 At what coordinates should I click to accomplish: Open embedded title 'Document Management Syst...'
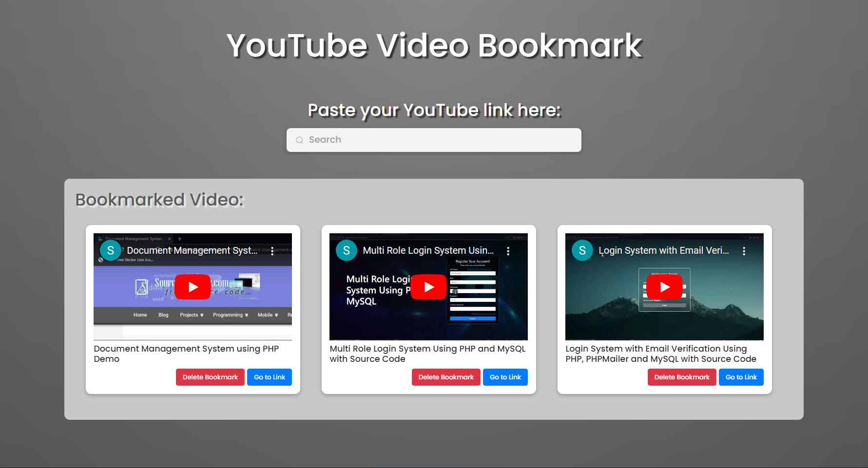coord(192,250)
